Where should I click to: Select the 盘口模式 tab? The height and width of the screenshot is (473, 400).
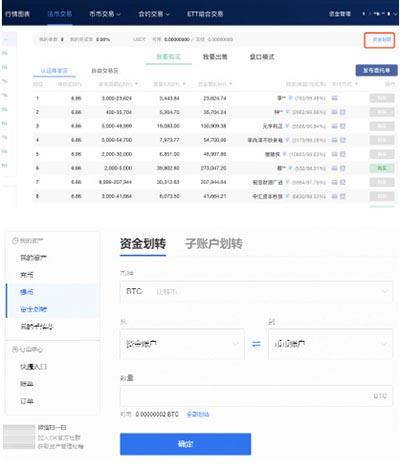pyautogui.click(x=262, y=57)
